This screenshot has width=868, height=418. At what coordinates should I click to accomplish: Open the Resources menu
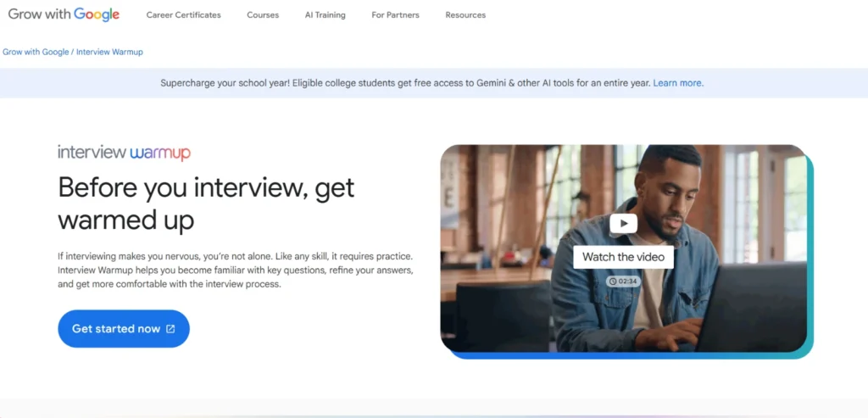(465, 15)
